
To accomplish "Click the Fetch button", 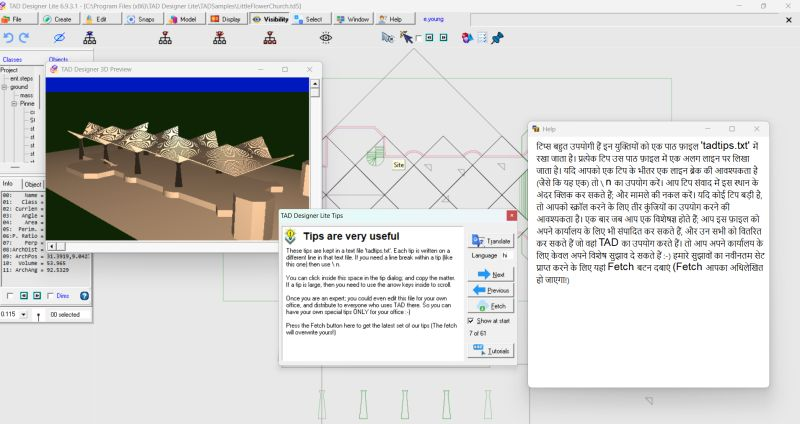I will [x=491, y=306].
